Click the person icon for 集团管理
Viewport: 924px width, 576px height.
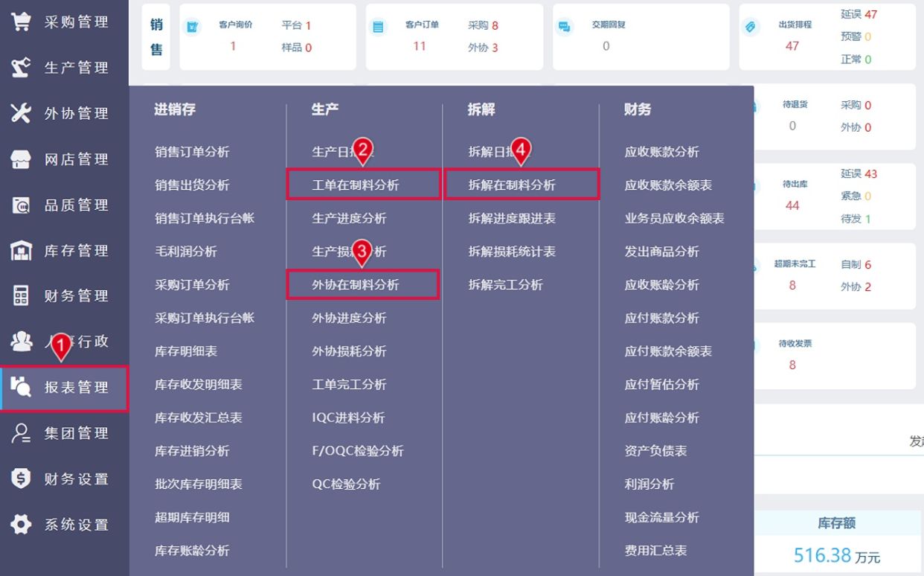click(21, 433)
